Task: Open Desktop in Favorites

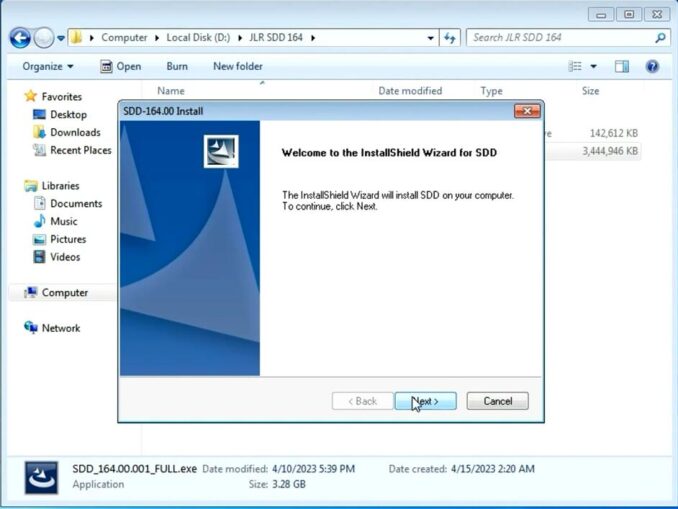Action: pos(68,115)
